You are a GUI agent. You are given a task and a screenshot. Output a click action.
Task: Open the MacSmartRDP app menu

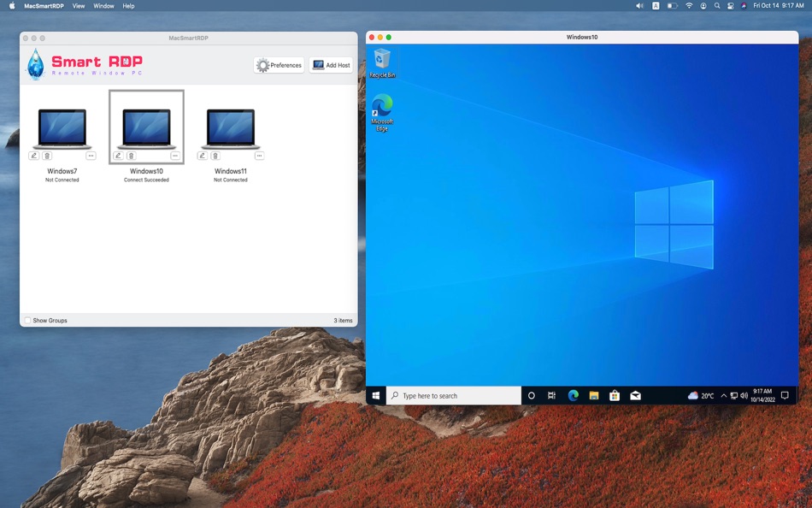pos(44,6)
